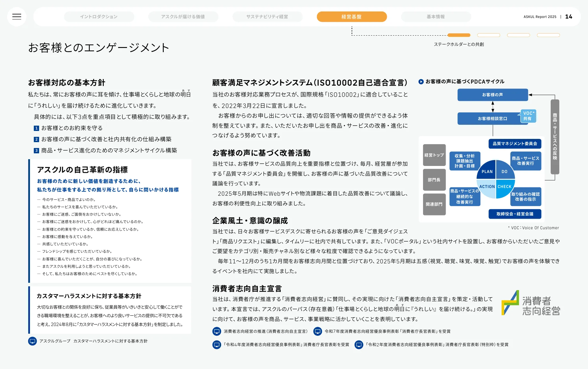Open 消費者志向経営の推進(消費者志向自主宣言) link
Screen dimensions: 588x369
pyautogui.click(x=265, y=331)
